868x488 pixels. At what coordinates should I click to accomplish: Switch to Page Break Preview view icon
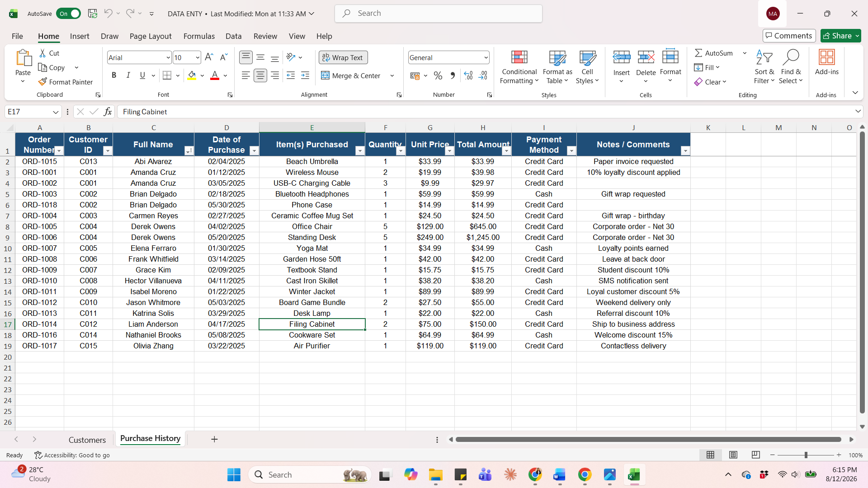[756, 455]
